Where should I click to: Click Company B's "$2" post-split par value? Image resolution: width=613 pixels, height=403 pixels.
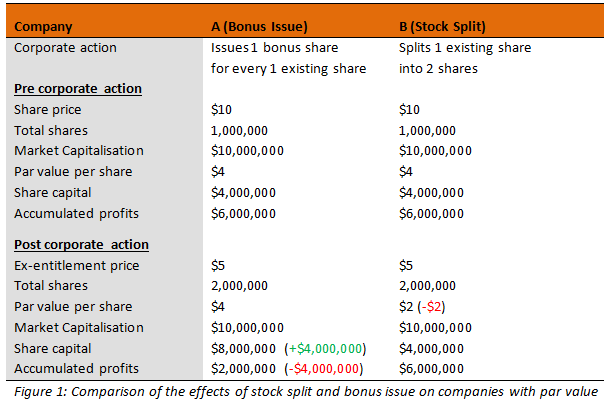tap(407, 307)
